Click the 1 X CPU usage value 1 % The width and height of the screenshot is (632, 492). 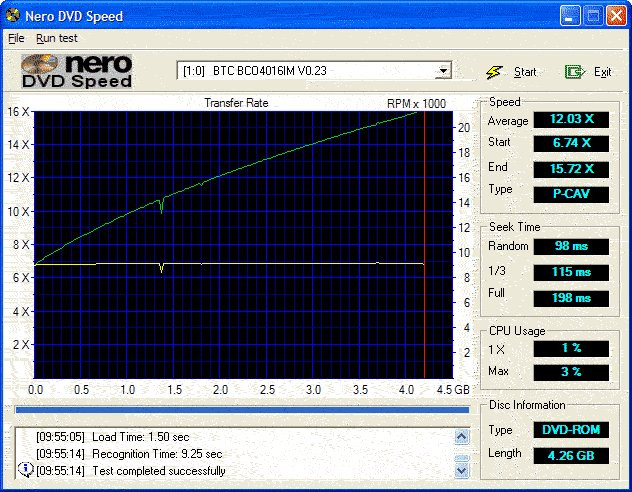point(571,348)
